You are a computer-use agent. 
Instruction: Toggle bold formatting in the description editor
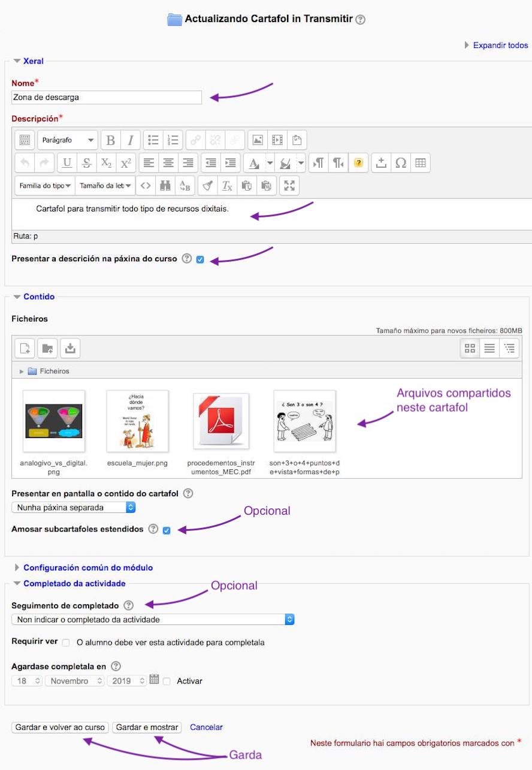click(110, 140)
